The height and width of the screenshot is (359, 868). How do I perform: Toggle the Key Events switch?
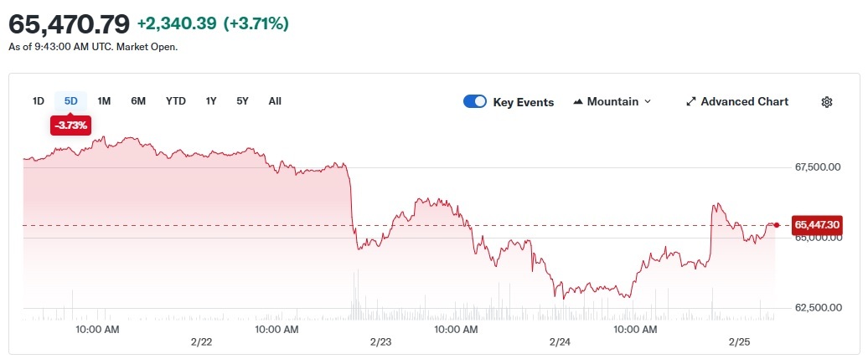pos(475,102)
